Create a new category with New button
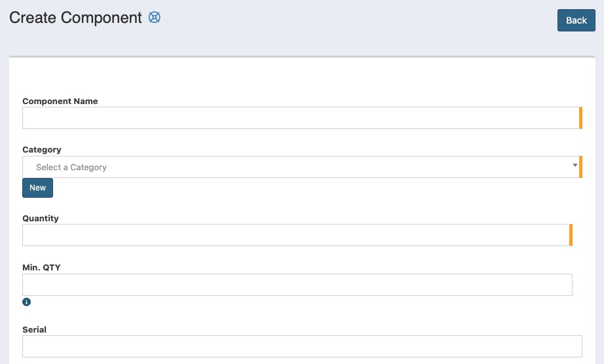The height and width of the screenshot is (364, 604). pyautogui.click(x=37, y=188)
